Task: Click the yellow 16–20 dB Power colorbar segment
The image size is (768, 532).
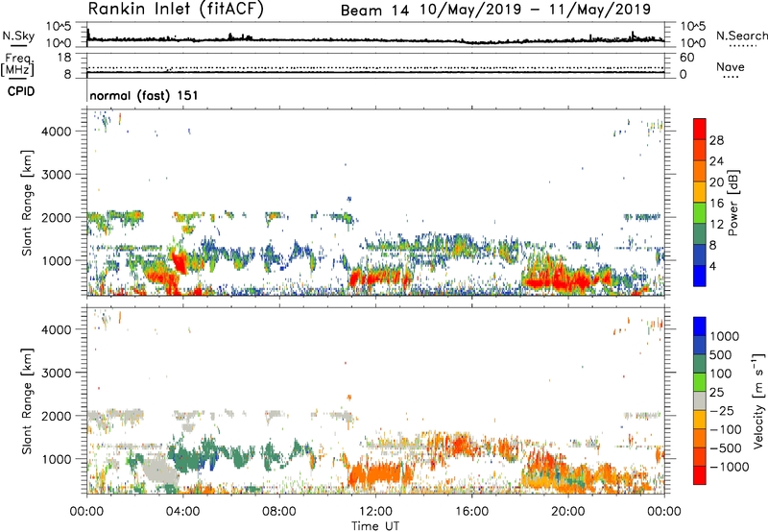Action: coord(700,191)
